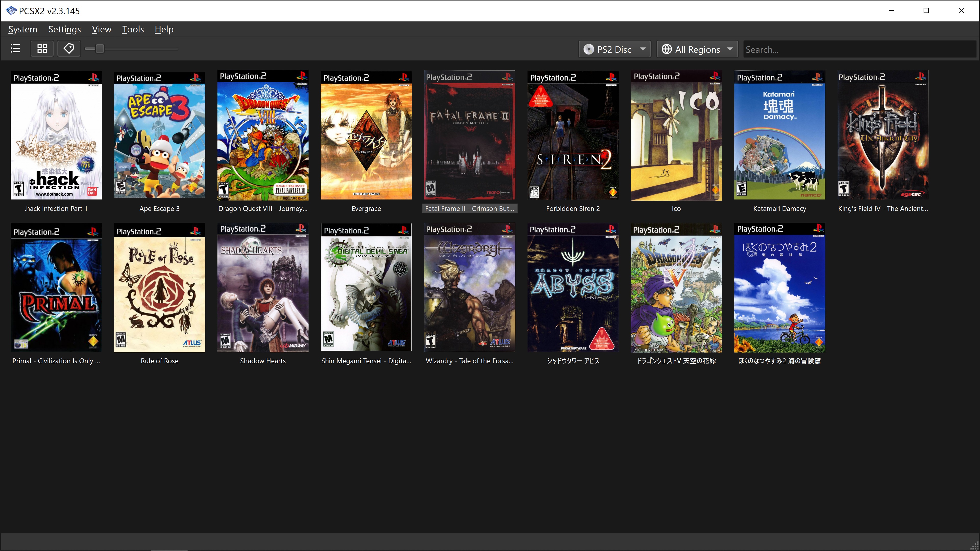The width and height of the screenshot is (980, 551).
Task: Click the 'Katamari Damacy' title text
Action: point(780,208)
